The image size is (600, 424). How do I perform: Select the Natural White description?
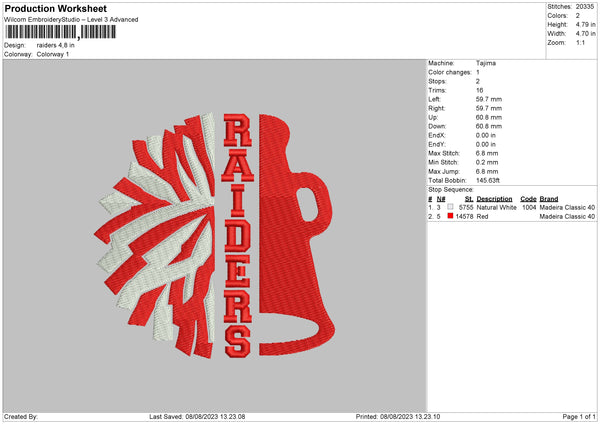[496, 207]
